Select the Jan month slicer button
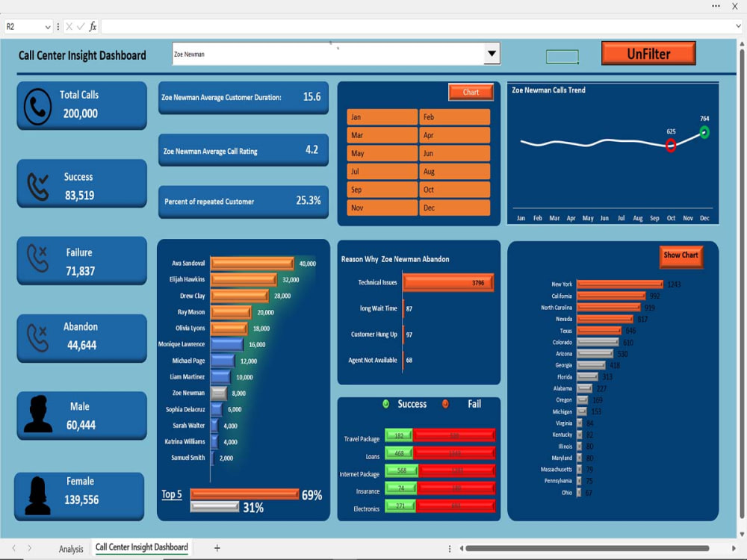The width and height of the screenshot is (747, 560). coord(382,117)
